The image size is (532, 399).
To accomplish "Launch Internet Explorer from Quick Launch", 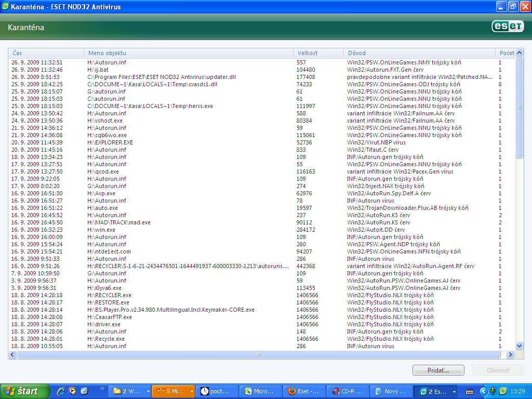I will coord(61,391).
